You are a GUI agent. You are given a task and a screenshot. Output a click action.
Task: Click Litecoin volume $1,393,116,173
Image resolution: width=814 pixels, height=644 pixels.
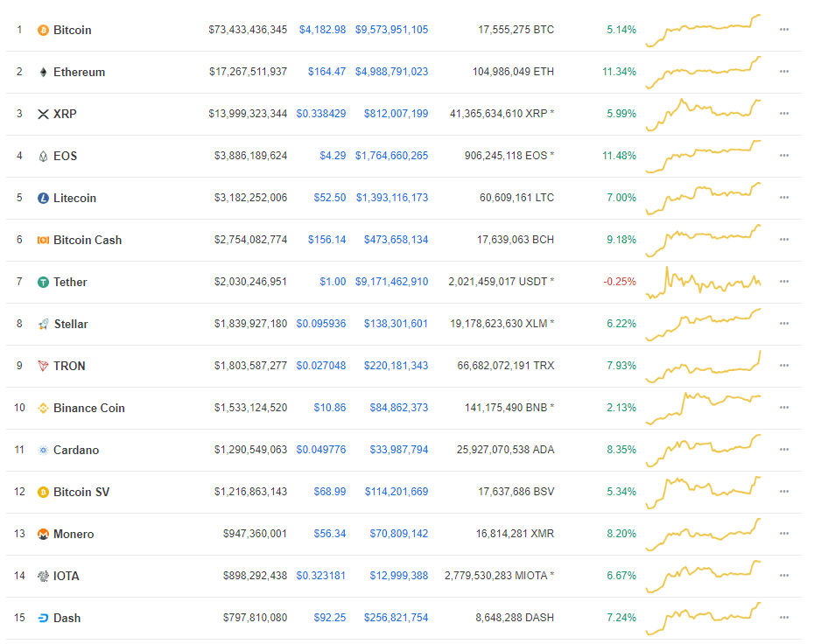[x=392, y=198]
